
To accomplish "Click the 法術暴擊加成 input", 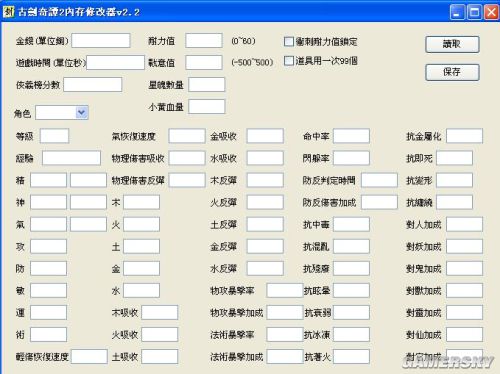I will pyautogui.click(x=285, y=357).
